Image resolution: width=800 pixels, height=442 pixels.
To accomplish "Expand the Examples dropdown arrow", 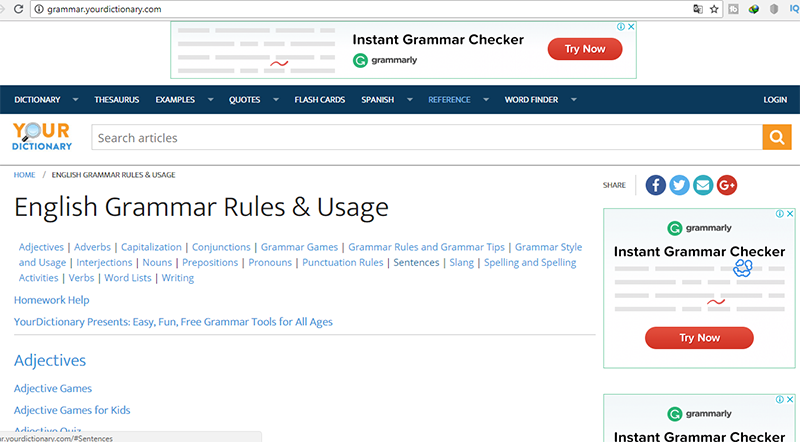I will tap(210, 100).
